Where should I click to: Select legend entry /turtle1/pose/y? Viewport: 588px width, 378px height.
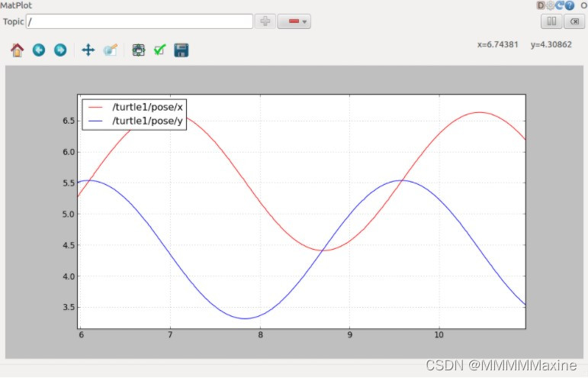pyautogui.click(x=147, y=121)
